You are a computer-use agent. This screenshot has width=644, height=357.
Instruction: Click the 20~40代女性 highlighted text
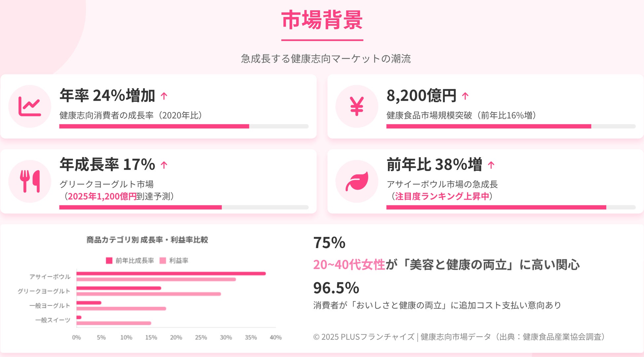click(349, 265)
